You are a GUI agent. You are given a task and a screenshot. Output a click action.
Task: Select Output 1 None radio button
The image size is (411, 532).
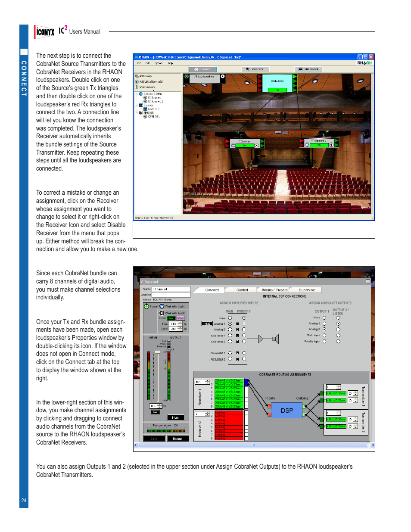(324, 318)
